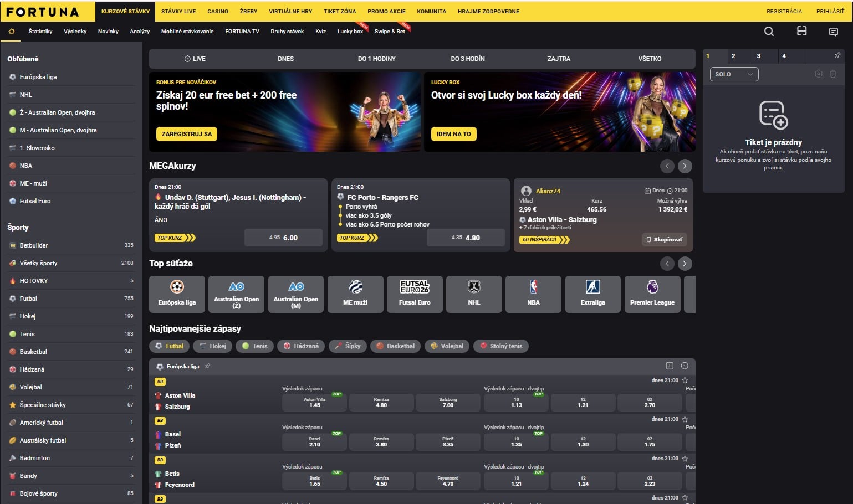Go to home icon in subnavigation
The height and width of the screenshot is (504, 853).
(x=12, y=32)
